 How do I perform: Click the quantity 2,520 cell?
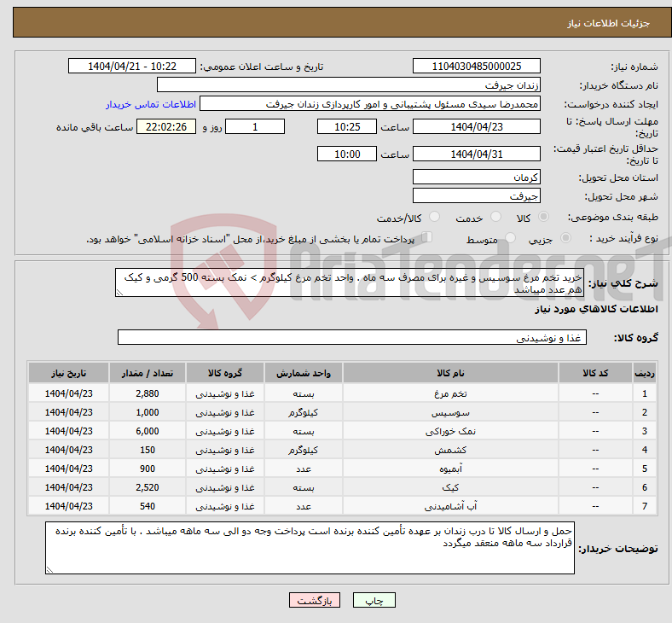click(x=148, y=487)
